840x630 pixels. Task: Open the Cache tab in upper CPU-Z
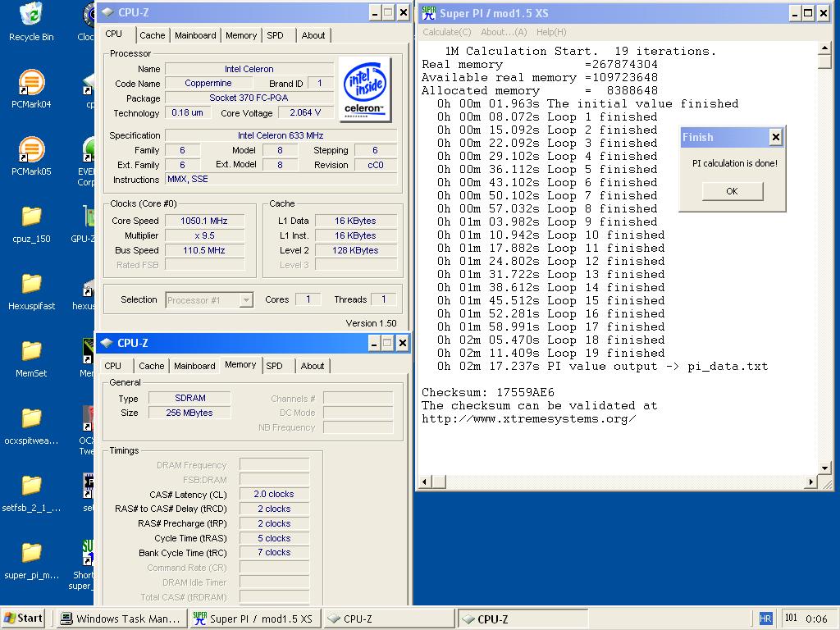[x=152, y=35]
